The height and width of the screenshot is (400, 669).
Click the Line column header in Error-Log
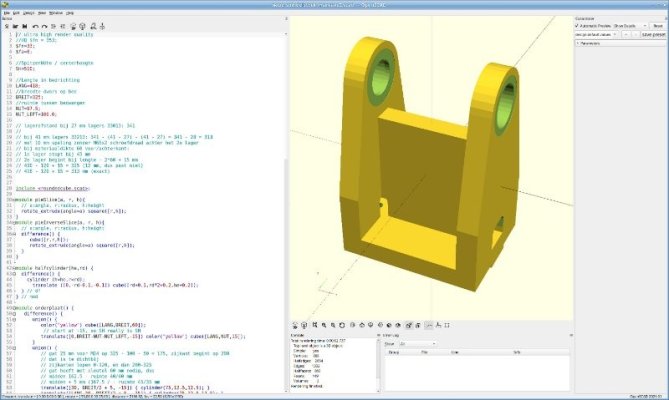(454, 352)
